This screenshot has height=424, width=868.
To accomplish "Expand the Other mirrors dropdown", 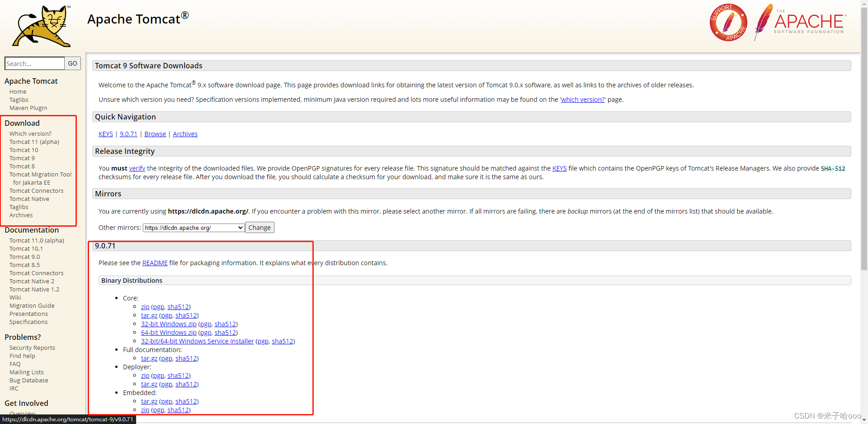I will point(194,228).
